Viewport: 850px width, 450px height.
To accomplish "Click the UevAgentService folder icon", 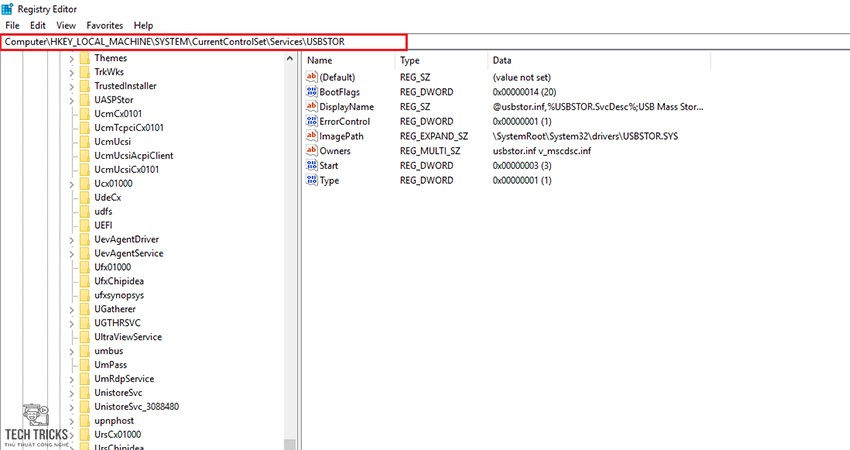I will (x=85, y=253).
